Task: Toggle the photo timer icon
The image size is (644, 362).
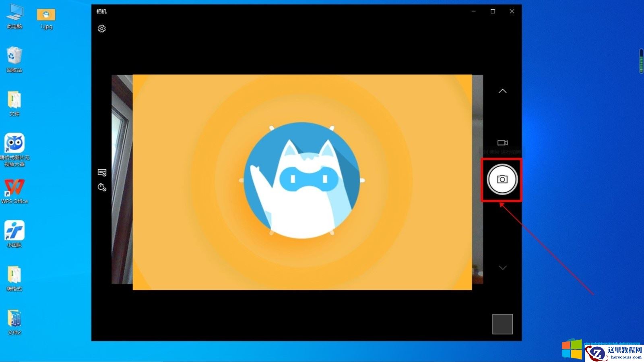Action: (102, 187)
